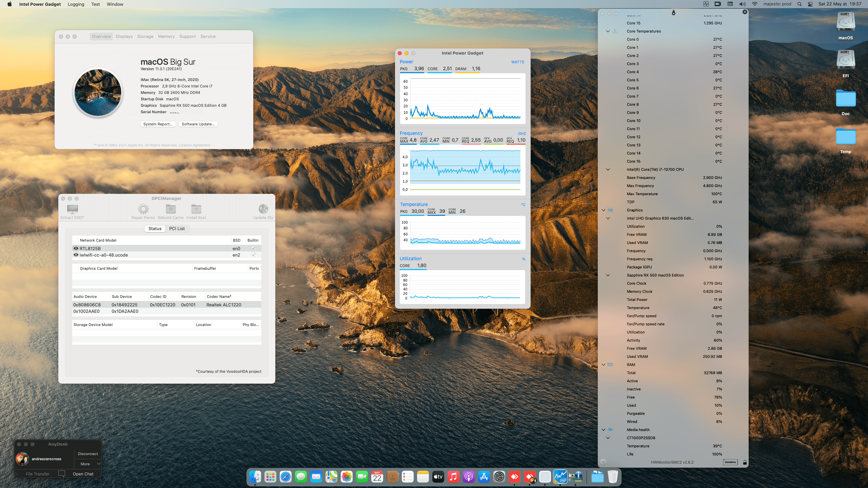Click the Software Update... button
The height and width of the screenshot is (488, 868).
pyautogui.click(x=198, y=124)
